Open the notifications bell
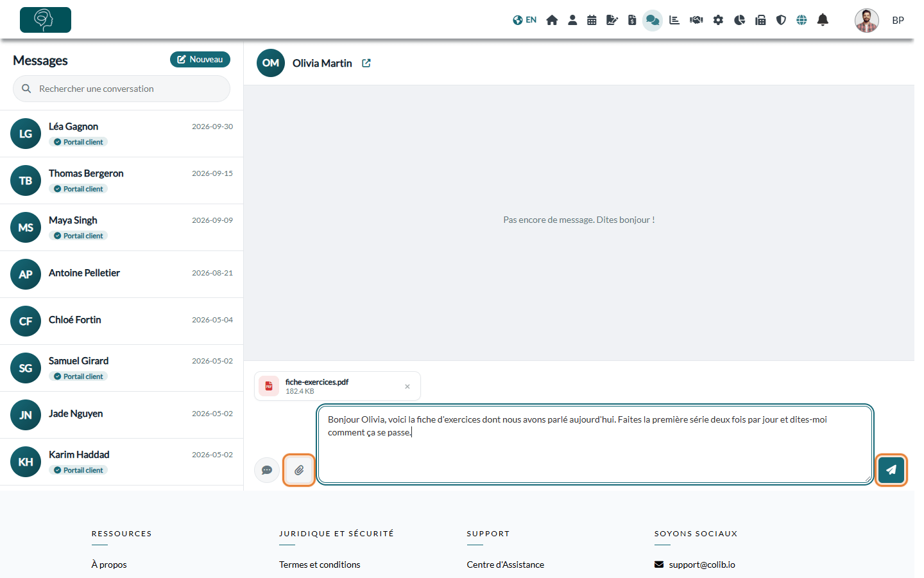924x578 pixels. pos(823,20)
